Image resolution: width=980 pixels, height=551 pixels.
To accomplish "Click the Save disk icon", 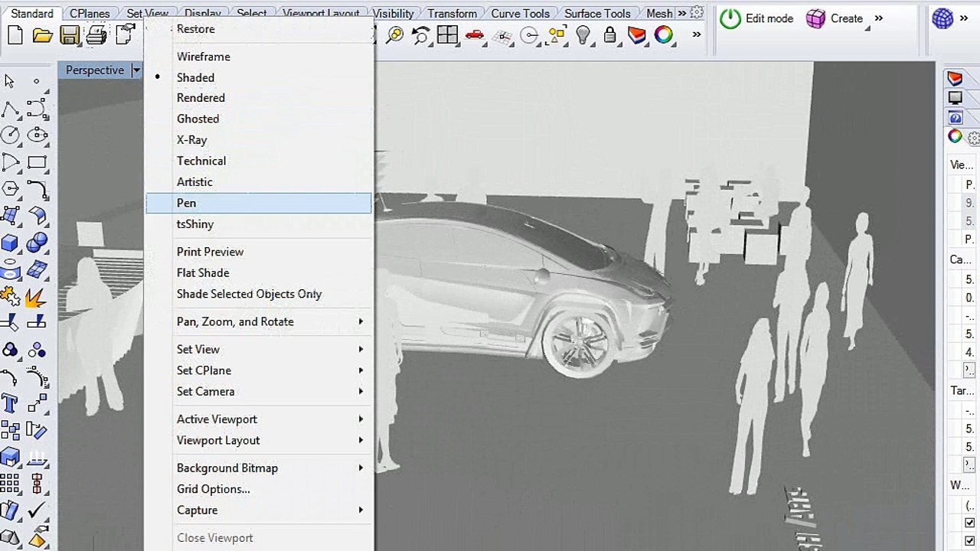I will (x=70, y=35).
